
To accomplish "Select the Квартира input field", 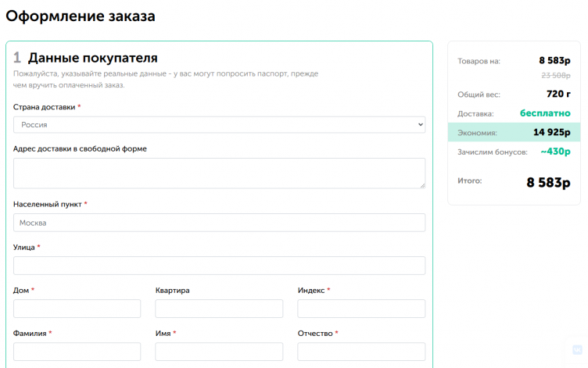I will (219, 309).
